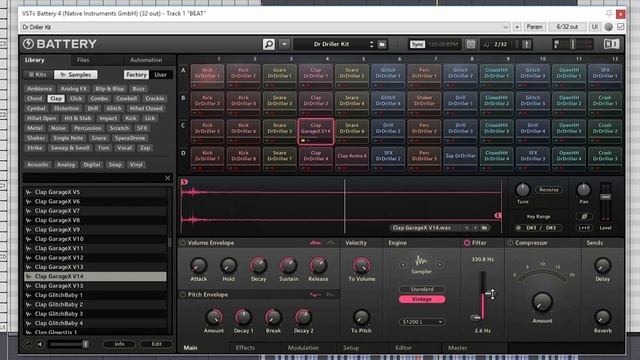Clear the search field with X icon
Screen dimensions: 640x360
click(x=167, y=178)
